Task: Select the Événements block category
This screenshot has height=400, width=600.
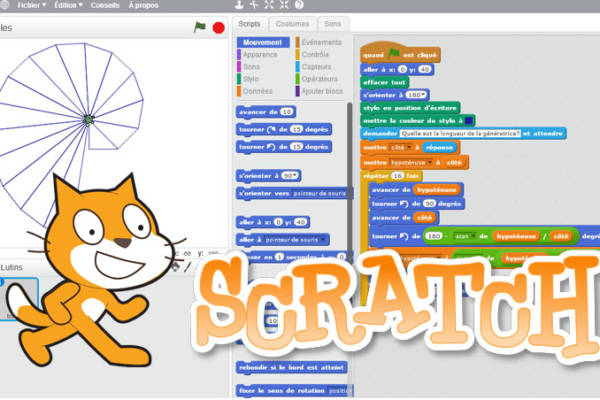Action: [x=318, y=42]
